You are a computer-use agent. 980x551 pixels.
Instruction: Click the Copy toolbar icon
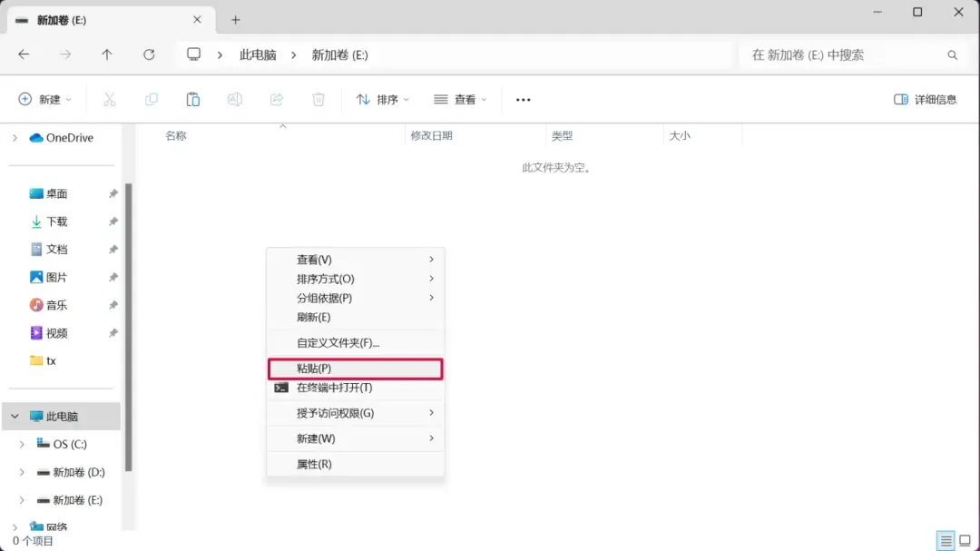pos(152,100)
